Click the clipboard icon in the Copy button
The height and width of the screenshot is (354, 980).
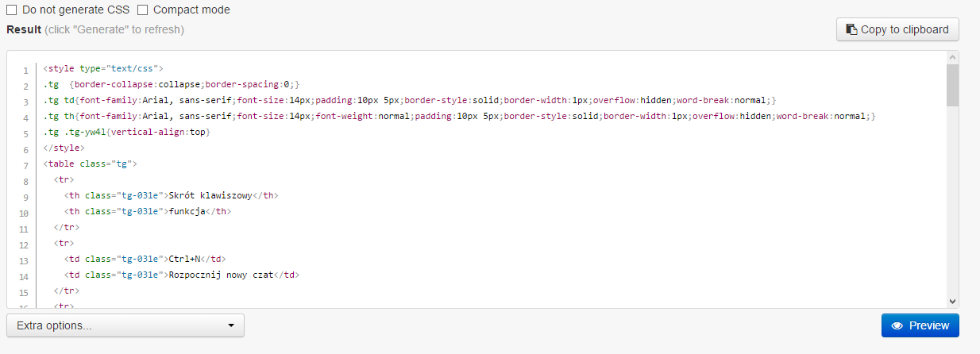click(851, 29)
